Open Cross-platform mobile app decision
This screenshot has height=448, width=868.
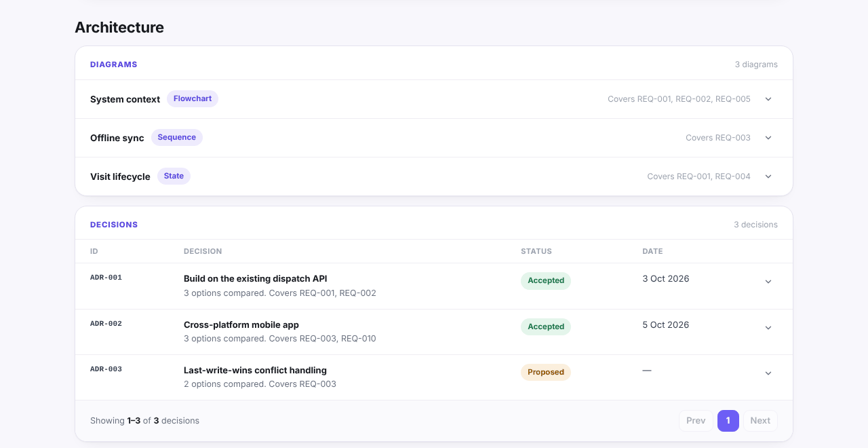(241, 325)
